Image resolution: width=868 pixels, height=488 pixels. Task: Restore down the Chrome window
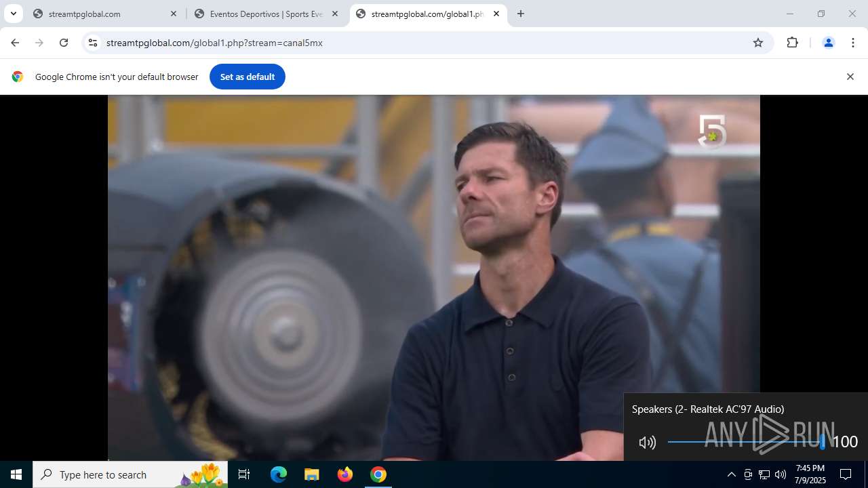click(821, 14)
